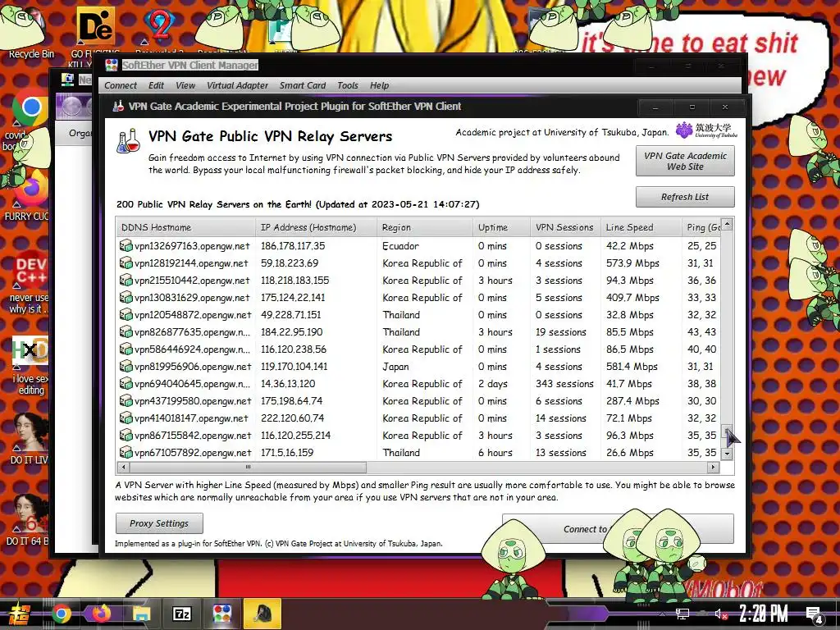Open the Help menu
The height and width of the screenshot is (630, 840).
[x=379, y=85]
